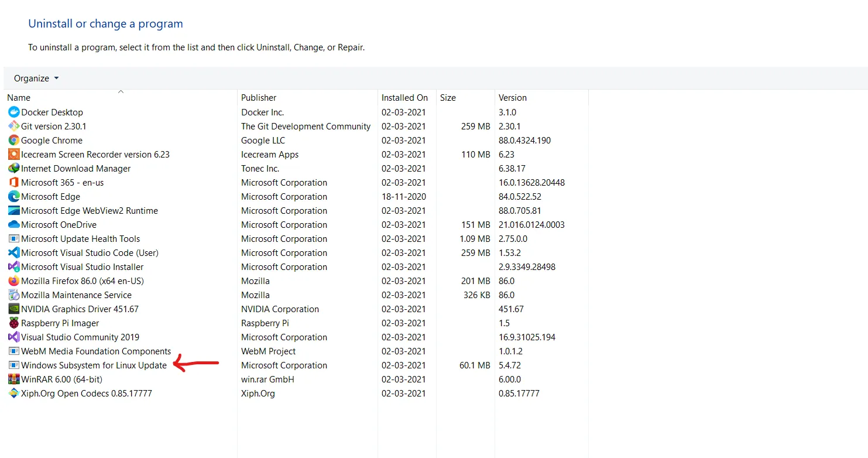This screenshot has height=458, width=868.
Task: Select Microsoft Visual Studio Code (User)
Action: [90, 252]
